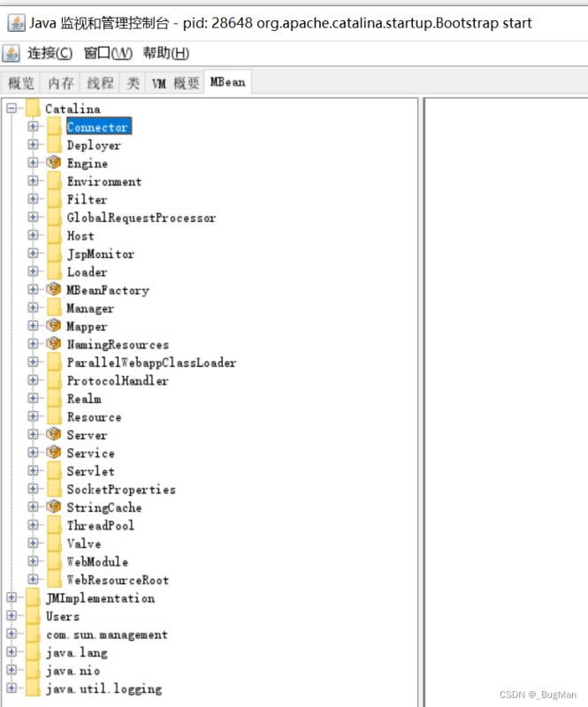Viewport: 588px width, 707px height.
Task: Expand the Environment node
Action: click(33, 181)
